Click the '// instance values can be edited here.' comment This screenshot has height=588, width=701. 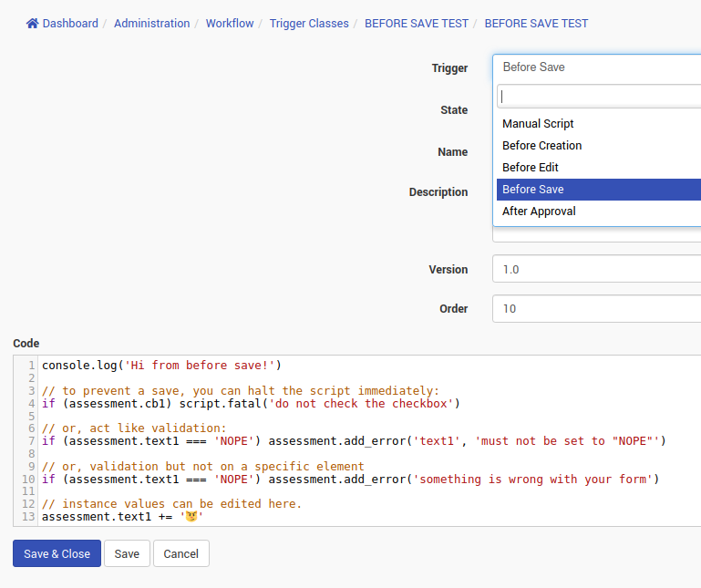tap(171, 503)
